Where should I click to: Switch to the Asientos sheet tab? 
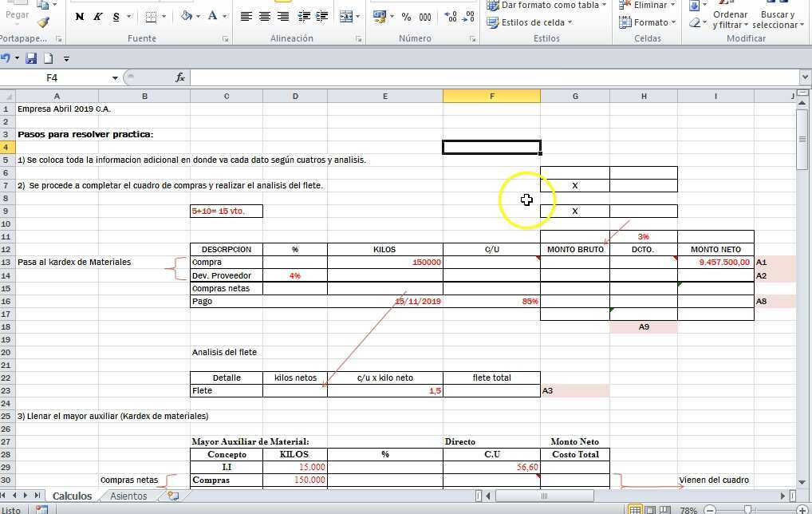[x=128, y=496]
